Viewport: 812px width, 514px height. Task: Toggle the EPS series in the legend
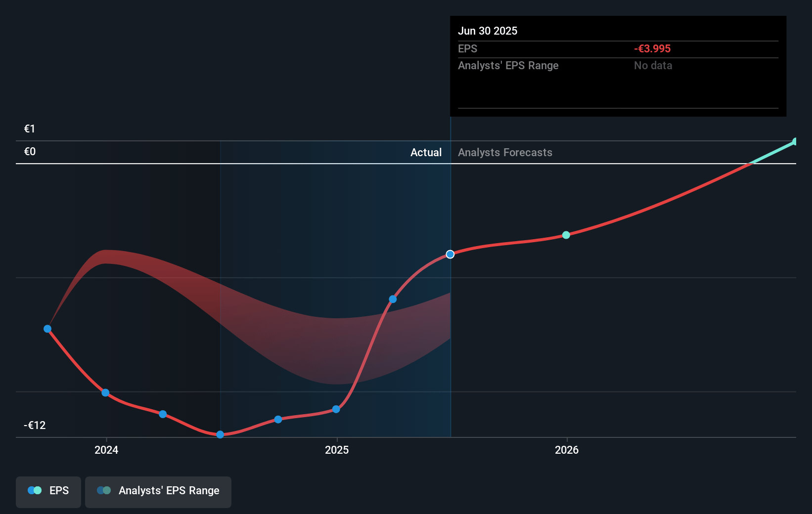(48, 491)
